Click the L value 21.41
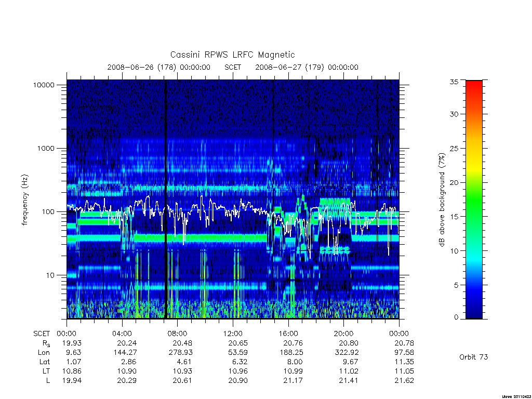Viewport: 532px width, 399px height. coord(349,380)
